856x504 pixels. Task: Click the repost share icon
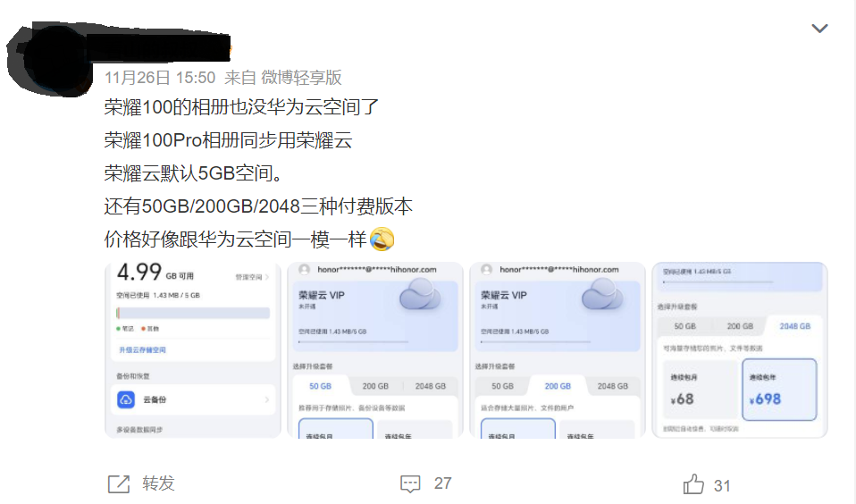coord(119,483)
